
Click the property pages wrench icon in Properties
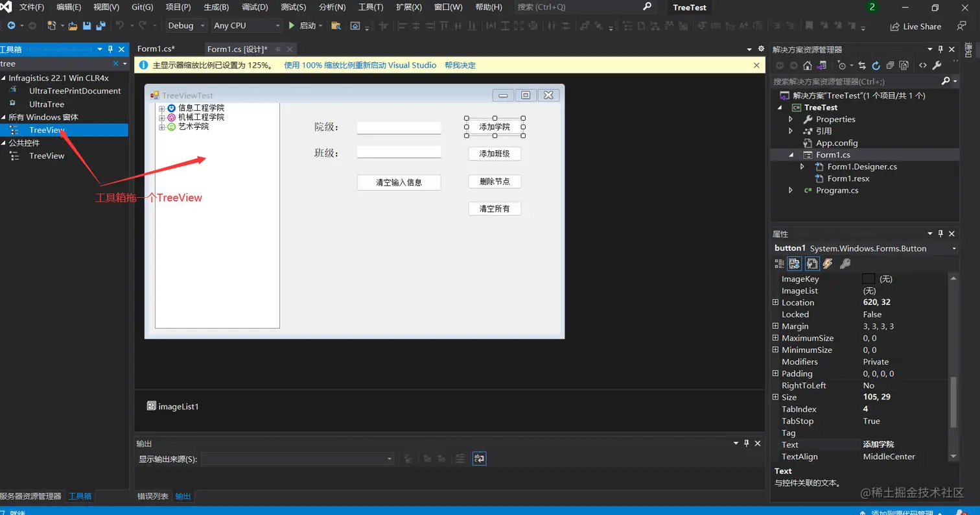(845, 264)
